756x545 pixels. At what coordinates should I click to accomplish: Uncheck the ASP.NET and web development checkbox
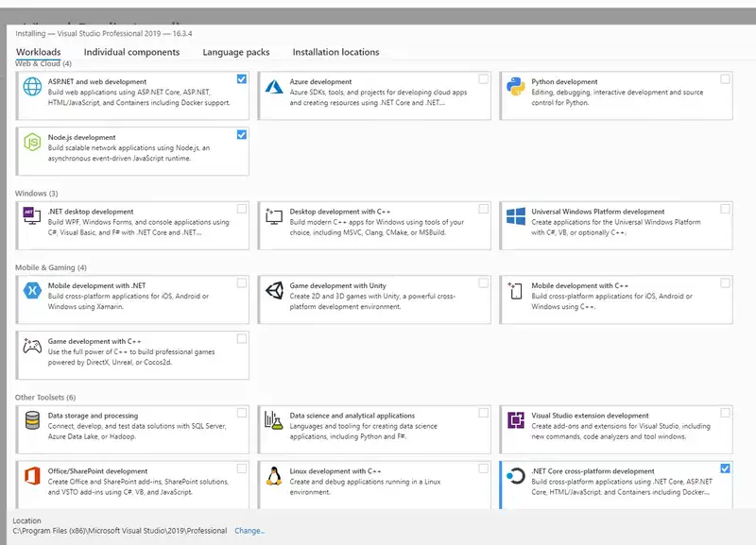click(x=242, y=79)
